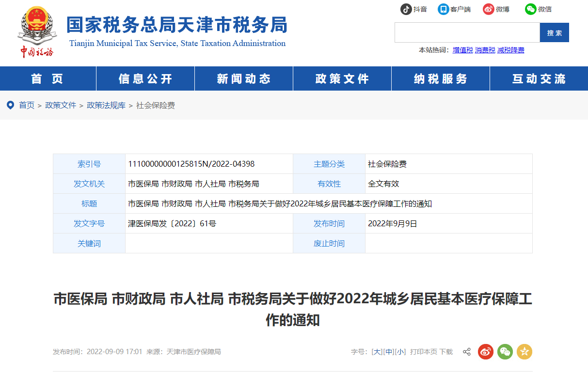Click the blue location pin in the breadcrumb
Screen dimensions: 588x374
point(10,105)
